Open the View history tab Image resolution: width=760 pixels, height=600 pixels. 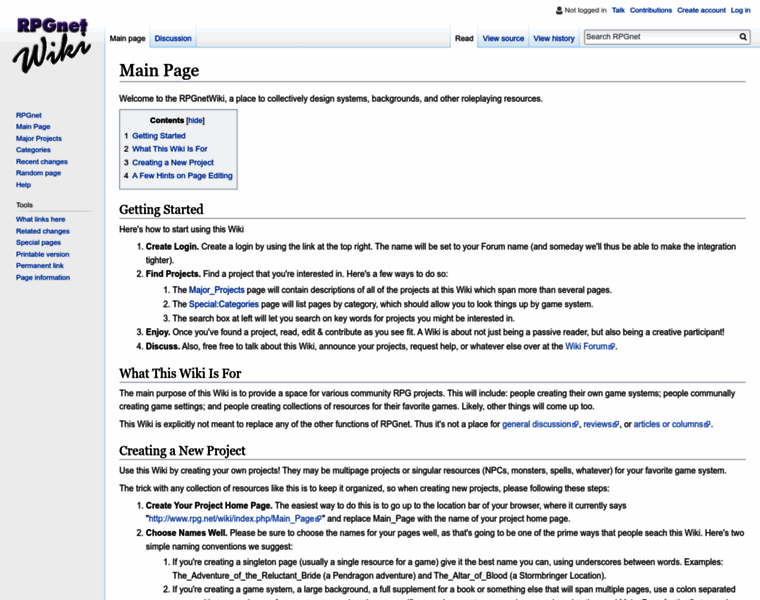[x=553, y=38]
